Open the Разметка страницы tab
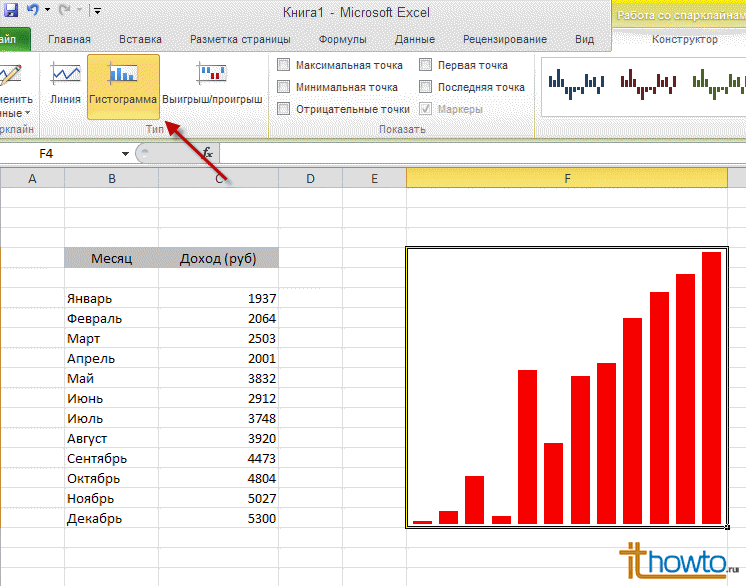Screen dimensions: 746x586 point(240,39)
